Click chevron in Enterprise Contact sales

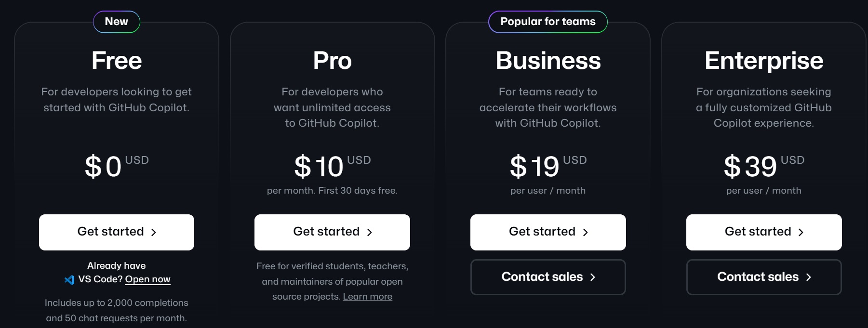coord(809,277)
